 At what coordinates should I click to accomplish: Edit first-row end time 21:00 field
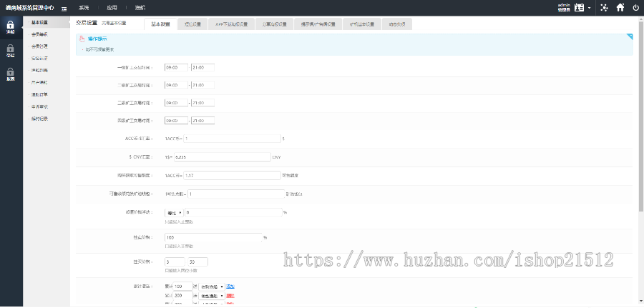[203, 67]
